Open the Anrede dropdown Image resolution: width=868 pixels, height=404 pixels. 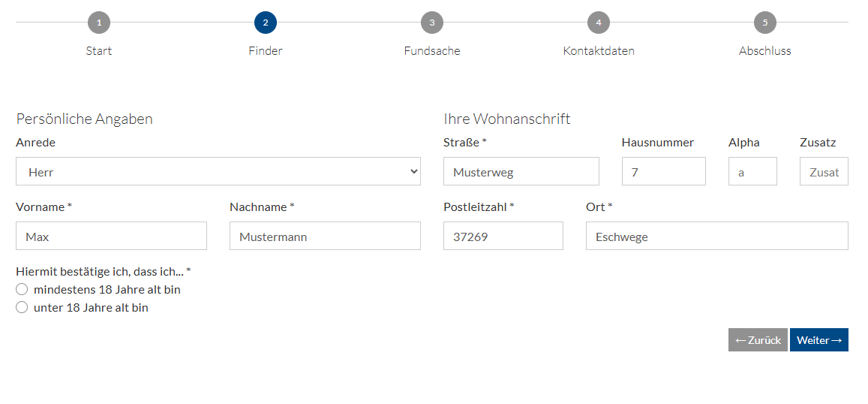coord(218,171)
